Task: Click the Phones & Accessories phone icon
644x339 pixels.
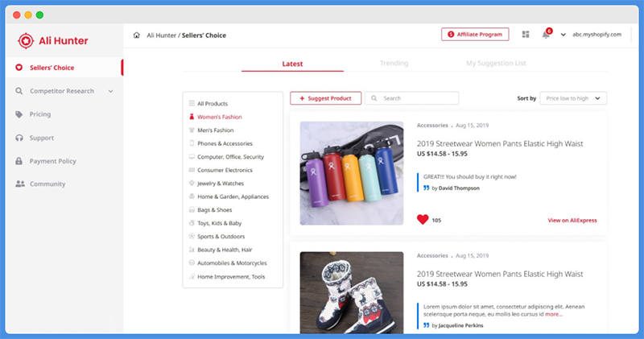Action: pyautogui.click(x=192, y=143)
